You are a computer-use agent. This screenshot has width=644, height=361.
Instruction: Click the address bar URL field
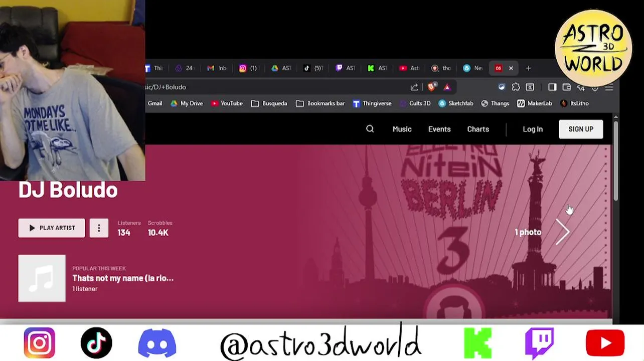(276, 87)
